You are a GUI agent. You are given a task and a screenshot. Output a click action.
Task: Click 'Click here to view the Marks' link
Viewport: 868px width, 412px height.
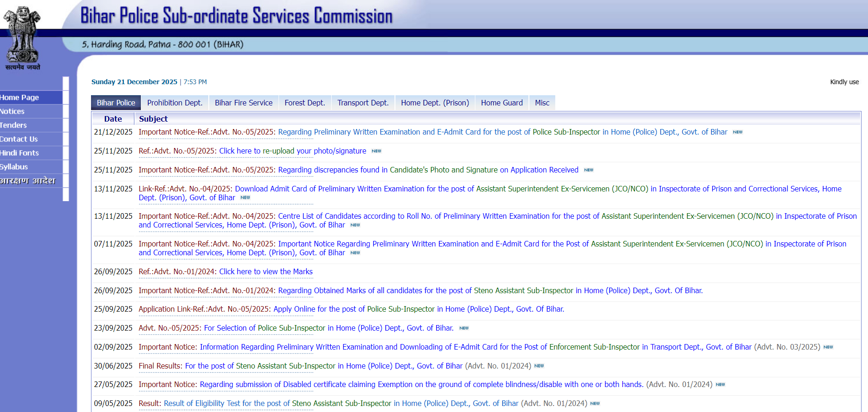[x=266, y=272]
